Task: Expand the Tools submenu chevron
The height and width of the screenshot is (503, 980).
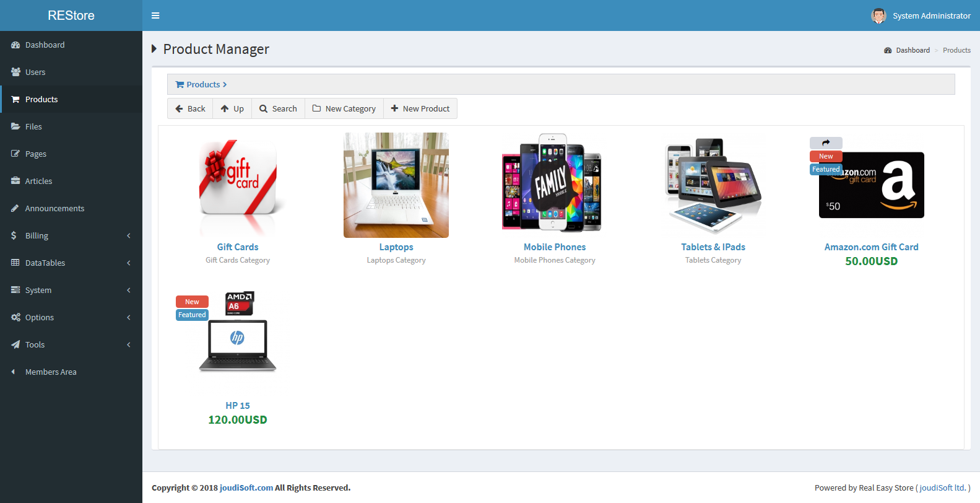Action: 129,344
